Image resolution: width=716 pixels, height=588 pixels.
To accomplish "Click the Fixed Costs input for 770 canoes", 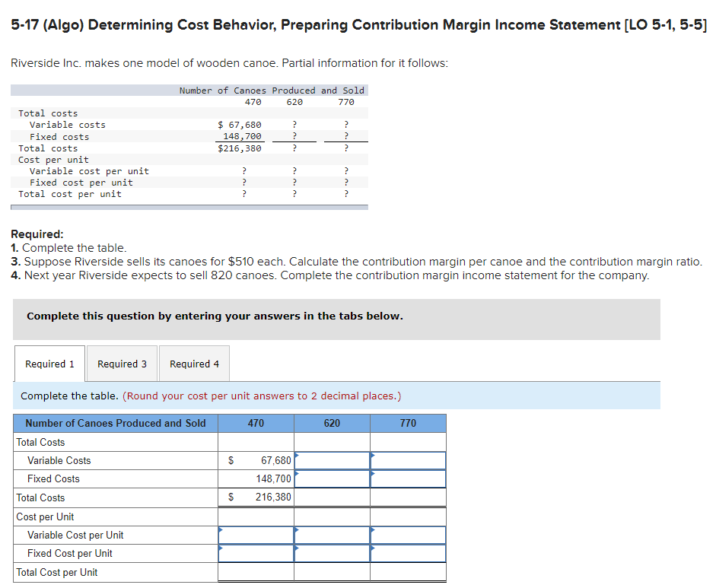I will [x=408, y=478].
